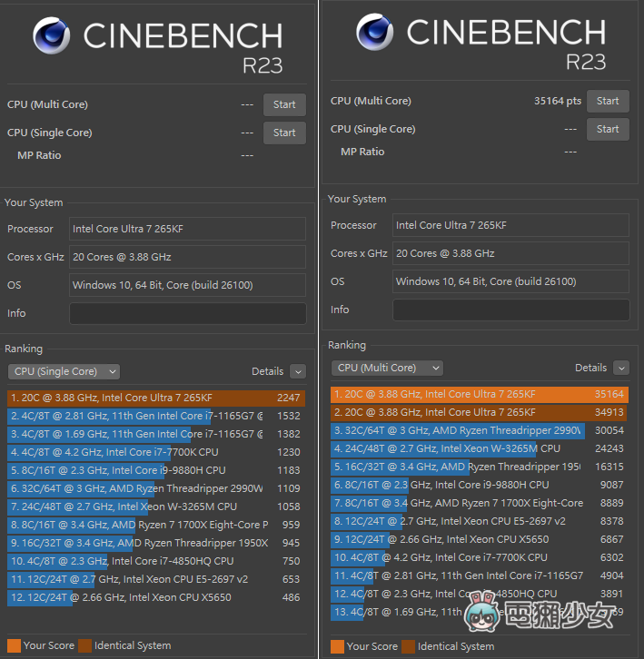This screenshot has height=659, width=644.
Task: Select the i7-1165G7 row scoring 1382
Action: tap(155, 434)
